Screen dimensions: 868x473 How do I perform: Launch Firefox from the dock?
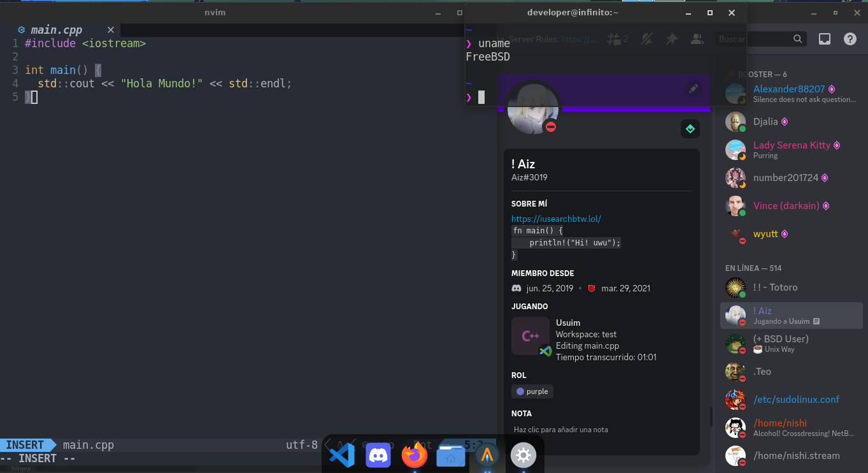pyautogui.click(x=415, y=455)
